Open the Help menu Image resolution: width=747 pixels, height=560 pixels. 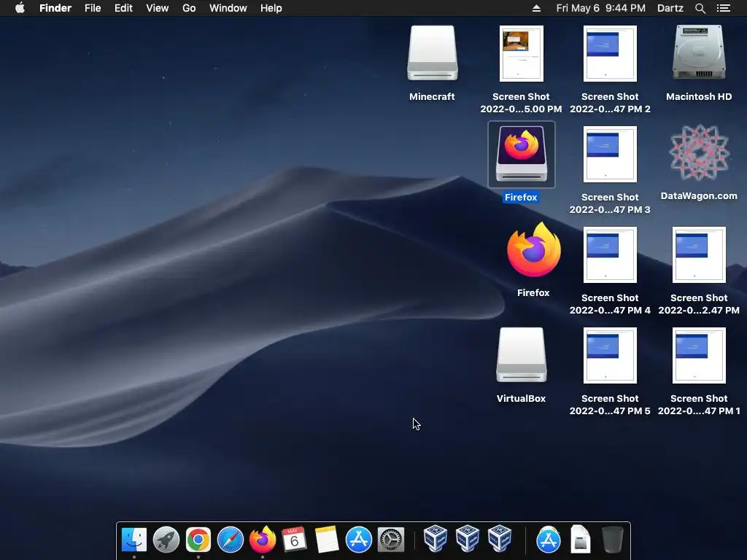coord(271,8)
